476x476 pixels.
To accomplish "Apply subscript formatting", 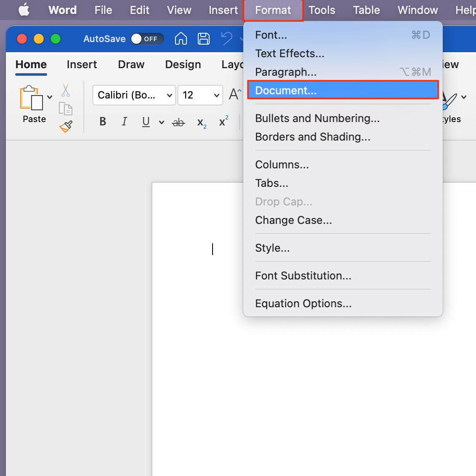I will [x=202, y=122].
